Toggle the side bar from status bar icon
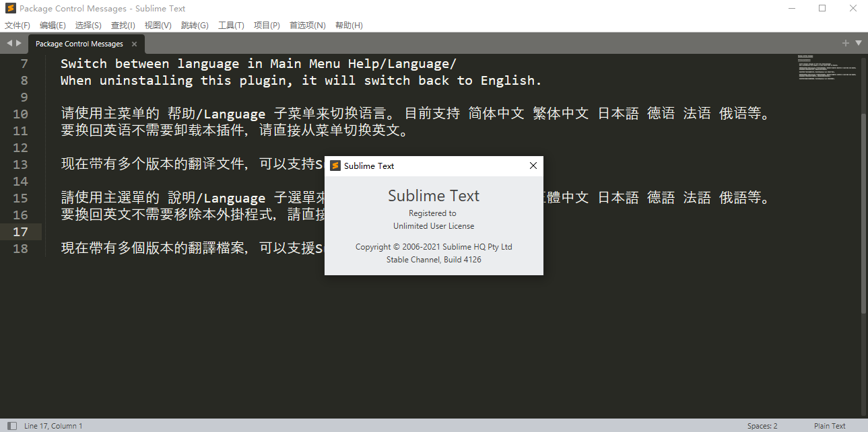The width and height of the screenshot is (868, 432). point(11,426)
